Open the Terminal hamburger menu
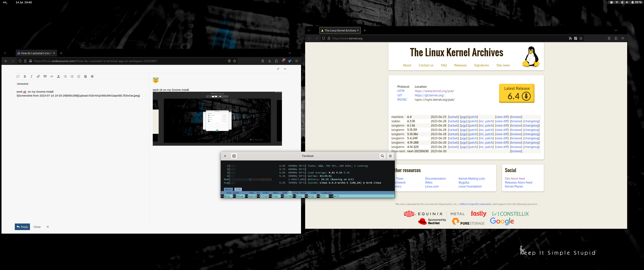Image resolution: width=644 pixels, height=270 pixels. point(390,156)
